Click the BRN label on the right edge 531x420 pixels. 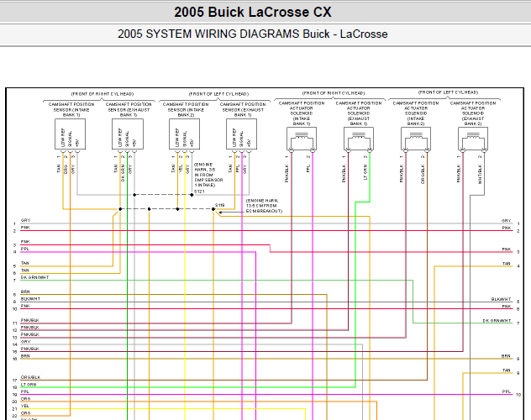pyautogui.click(x=506, y=356)
